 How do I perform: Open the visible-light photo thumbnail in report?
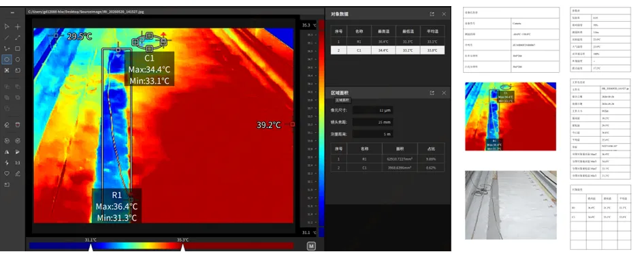coord(511,205)
